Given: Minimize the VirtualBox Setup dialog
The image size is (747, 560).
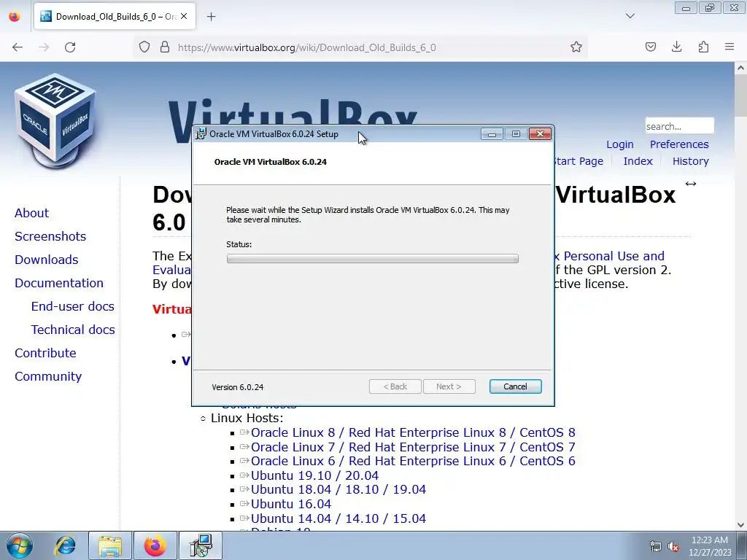Looking at the screenshot, I should click(492, 134).
